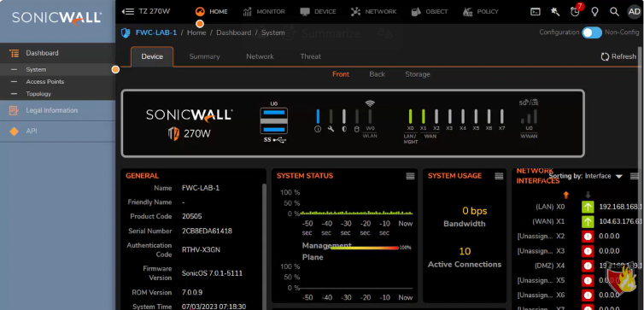This screenshot has height=310, width=644.
Task: Click the X5 red alert status icon
Action: tap(588, 281)
